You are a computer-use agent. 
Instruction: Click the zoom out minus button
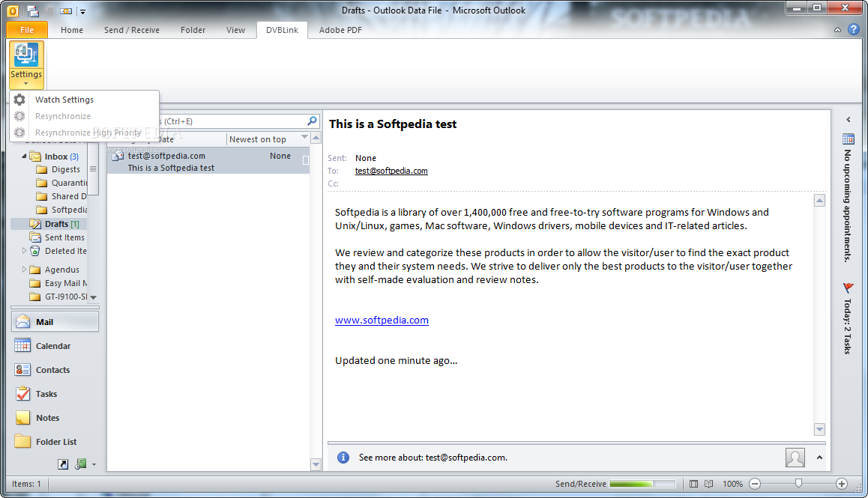(755, 484)
